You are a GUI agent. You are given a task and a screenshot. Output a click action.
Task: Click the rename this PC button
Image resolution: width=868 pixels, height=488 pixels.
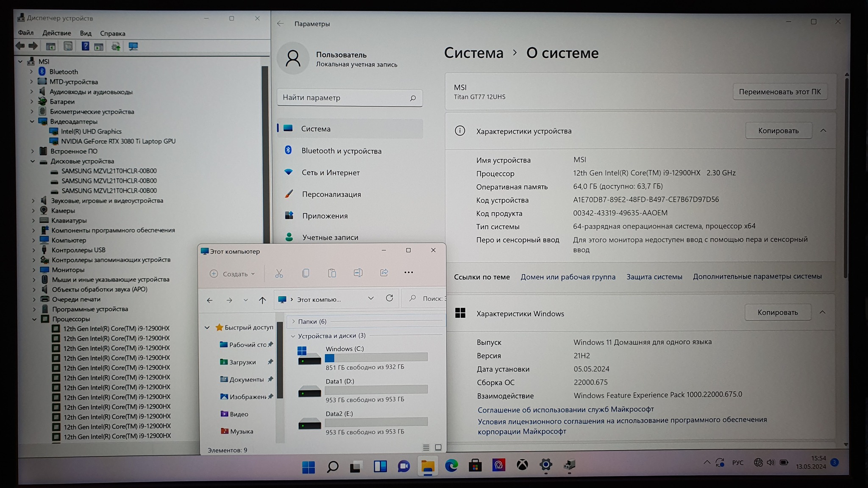tap(779, 91)
